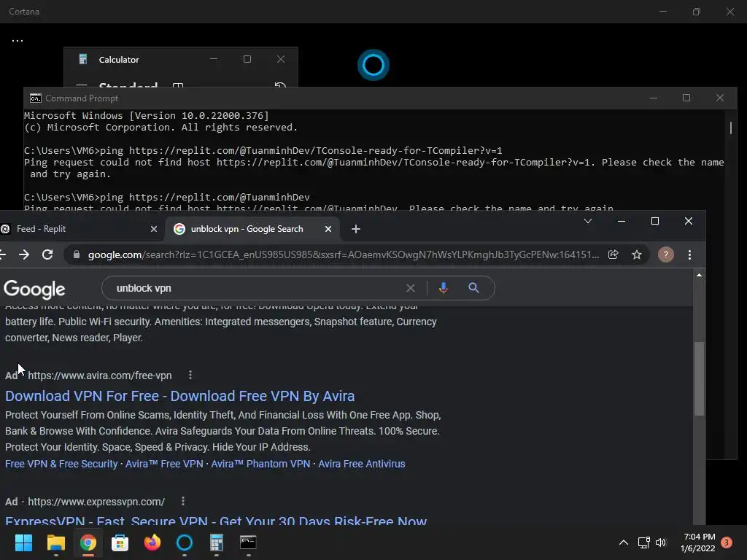
Task: Click the Command Prompt title bar icon
Action: point(35,98)
